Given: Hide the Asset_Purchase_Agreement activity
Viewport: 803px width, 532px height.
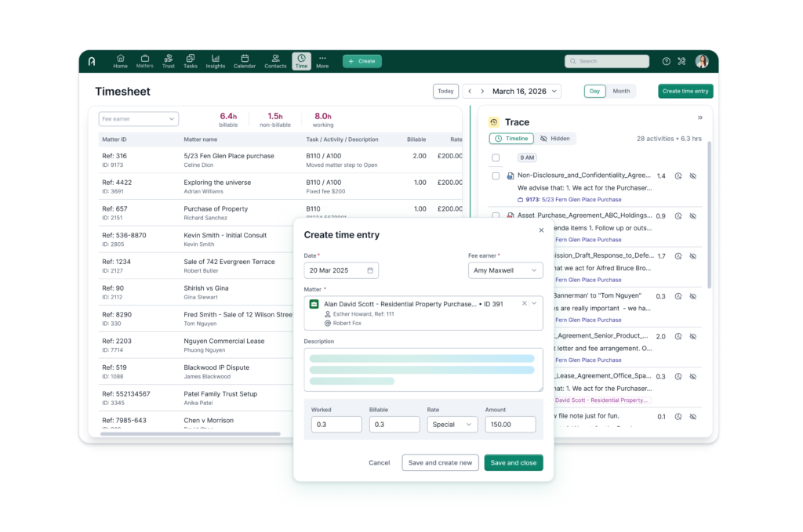Looking at the screenshot, I should click(x=693, y=216).
